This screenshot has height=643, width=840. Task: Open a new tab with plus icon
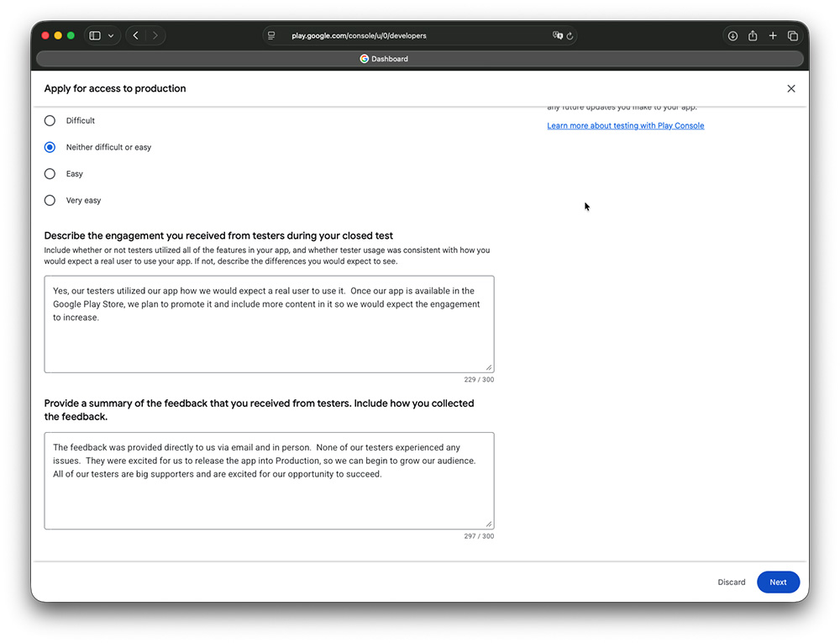click(x=773, y=35)
